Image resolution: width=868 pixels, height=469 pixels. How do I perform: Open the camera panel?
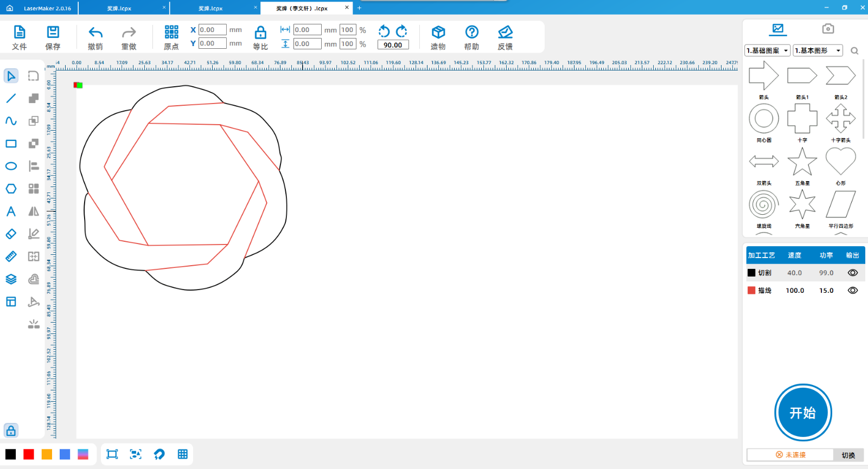[827, 29]
